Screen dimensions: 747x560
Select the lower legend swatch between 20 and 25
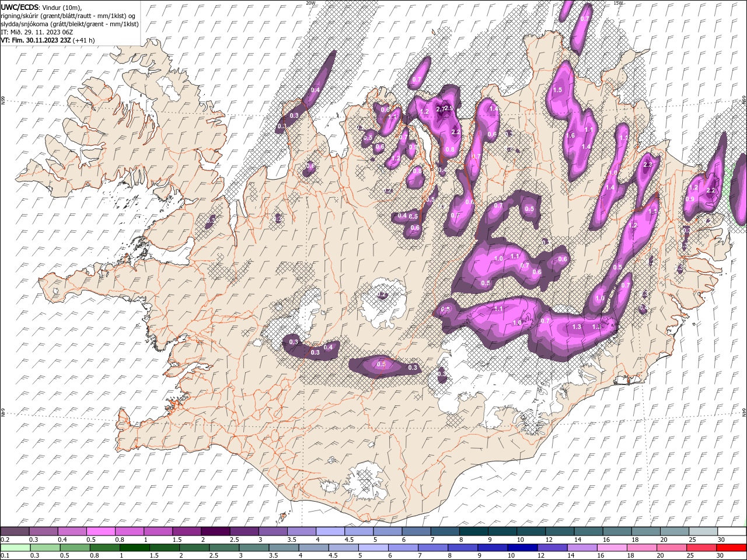672,548
